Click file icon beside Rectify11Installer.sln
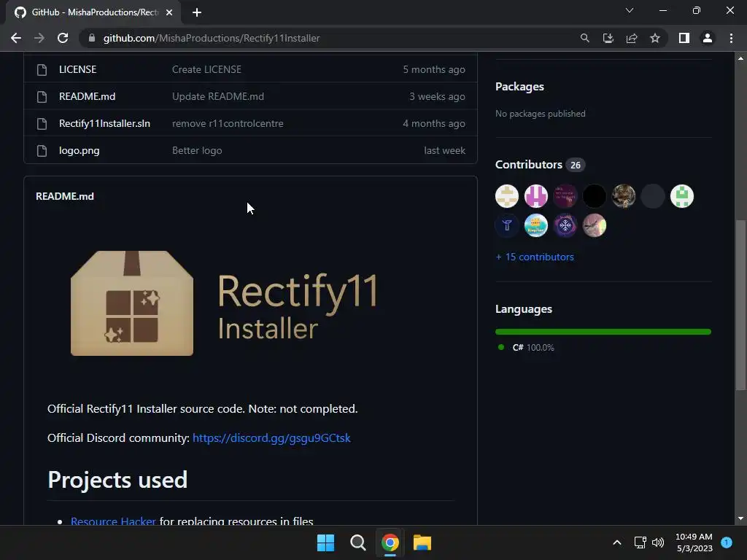Viewport: 747px width, 560px height. tap(42, 124)
